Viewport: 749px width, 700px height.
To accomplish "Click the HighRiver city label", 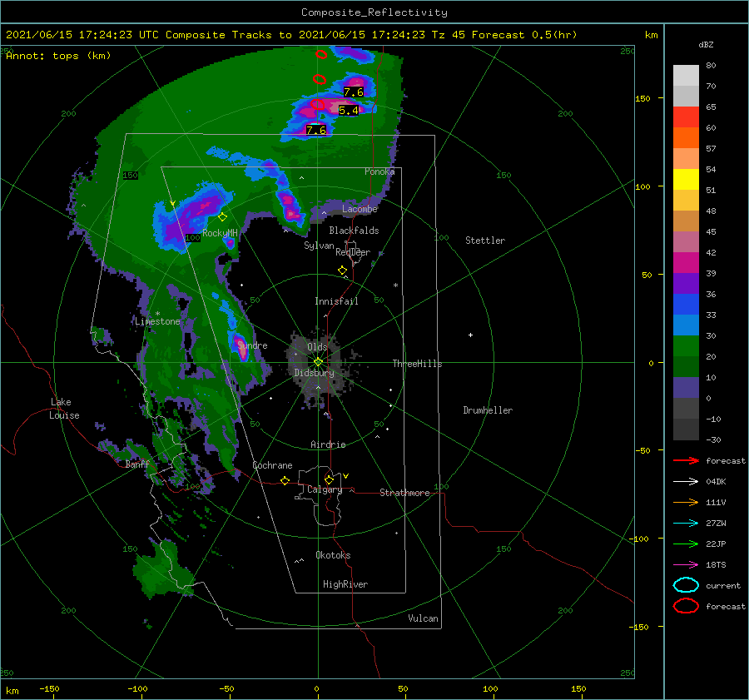I will pos(345,584).
